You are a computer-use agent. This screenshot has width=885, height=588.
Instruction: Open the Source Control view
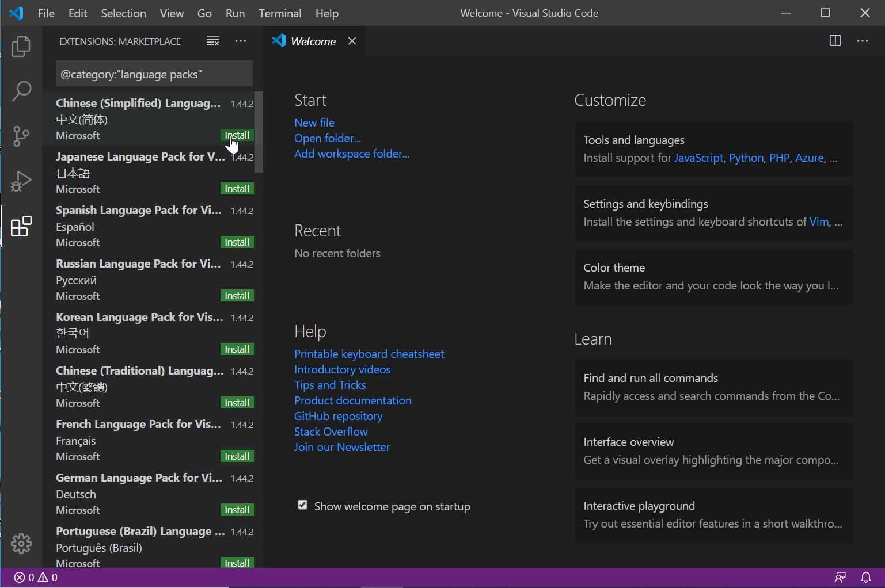click(x=21, y=136)
